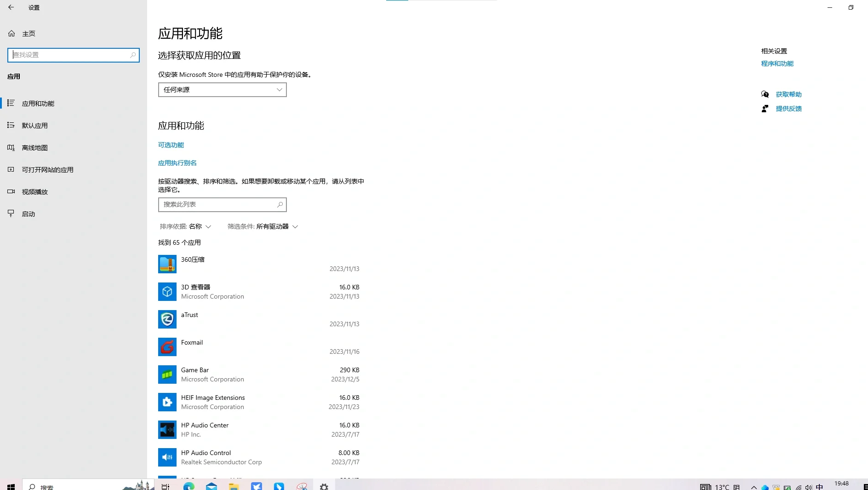Launch Microsoft Edge from the taskbar
This screenshot has height=490, width=868.
[188, 486]
